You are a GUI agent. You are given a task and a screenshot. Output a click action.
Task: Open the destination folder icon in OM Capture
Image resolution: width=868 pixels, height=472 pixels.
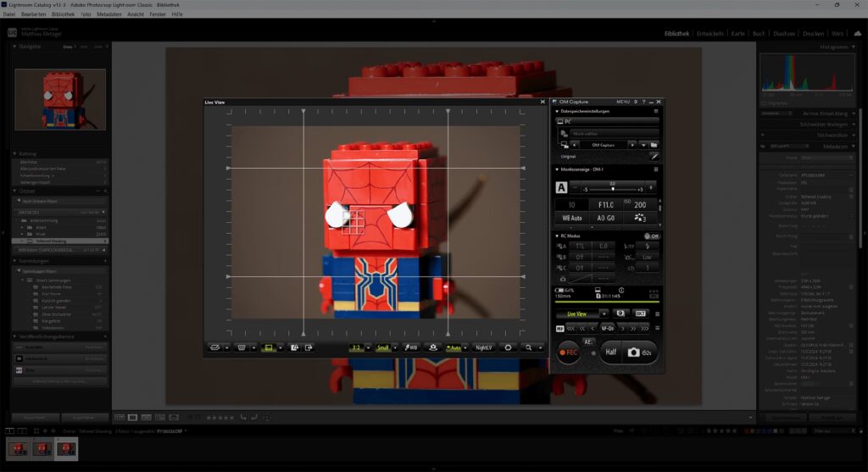click(x=654, y=145)
